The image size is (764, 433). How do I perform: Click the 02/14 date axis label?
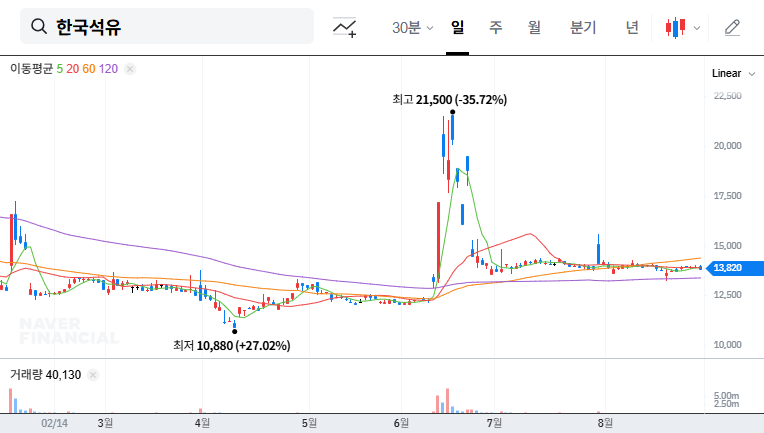coord(55,423)
